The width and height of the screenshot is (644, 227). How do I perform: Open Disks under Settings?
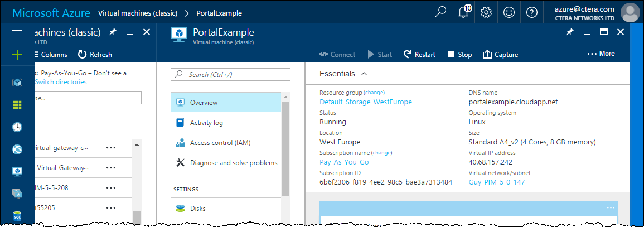[226, 208]
